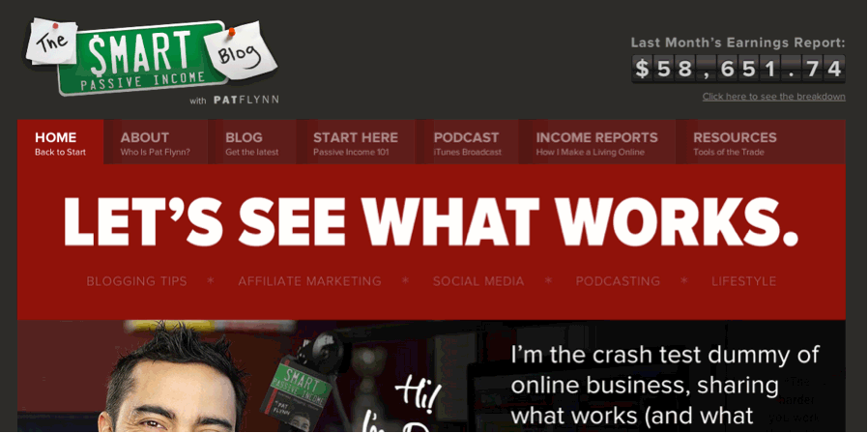The width and height of the screenshot is (868, 433).
Task: Click the small Smart Passive Income sign in photo
Action: click(x=298, y=386)
